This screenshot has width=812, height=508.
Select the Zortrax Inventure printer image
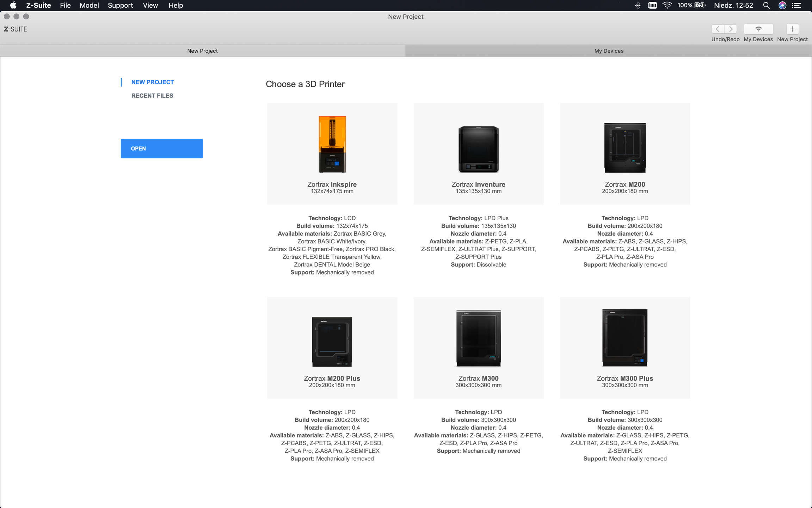479,149
